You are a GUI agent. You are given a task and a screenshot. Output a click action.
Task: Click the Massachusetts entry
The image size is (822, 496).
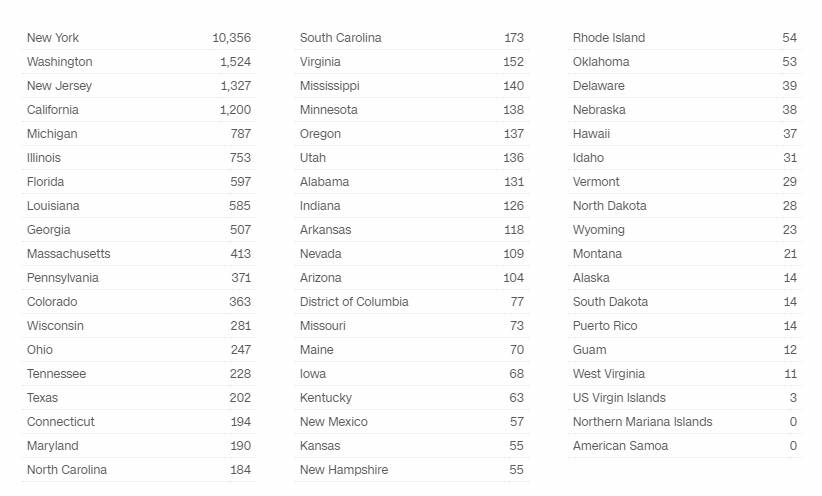68,254
